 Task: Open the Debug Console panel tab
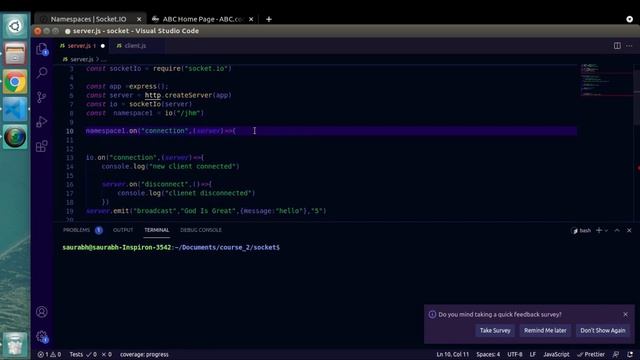(201, 230)
